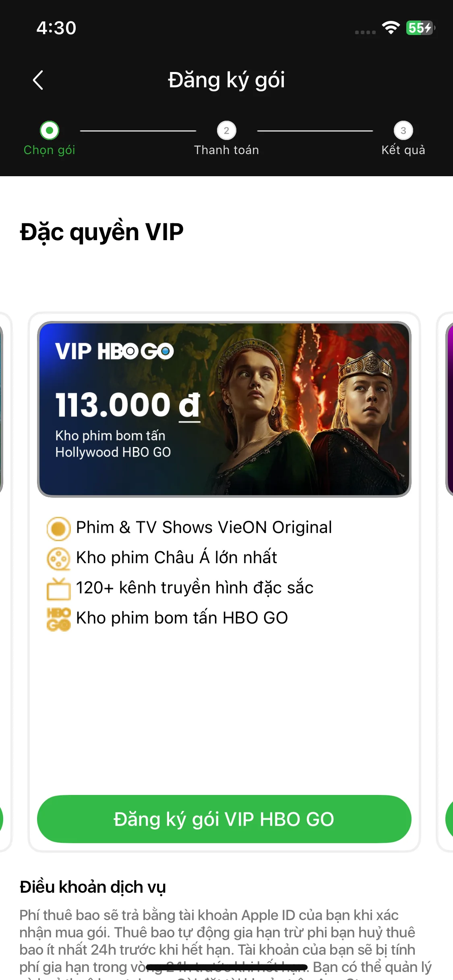Tap the Kết quả step label
Viewport: 453px width, 980px height.
pyautogui.click(x=403, y=150)
